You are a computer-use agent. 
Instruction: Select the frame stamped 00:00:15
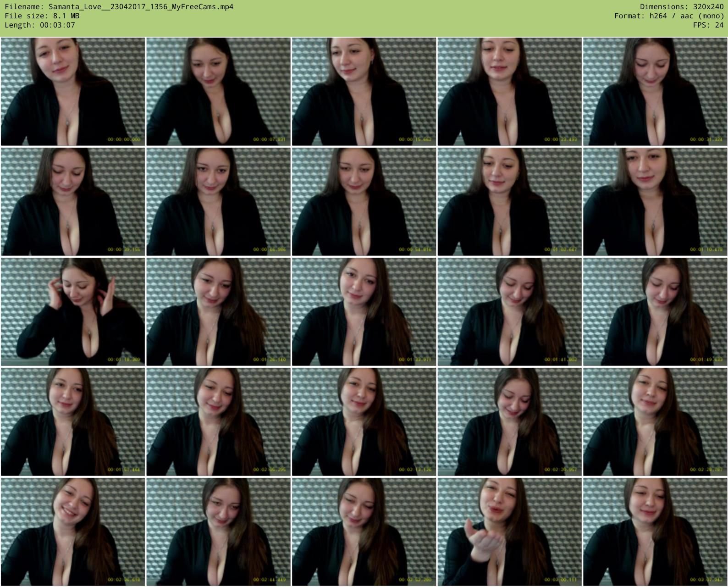pos(364,92)
